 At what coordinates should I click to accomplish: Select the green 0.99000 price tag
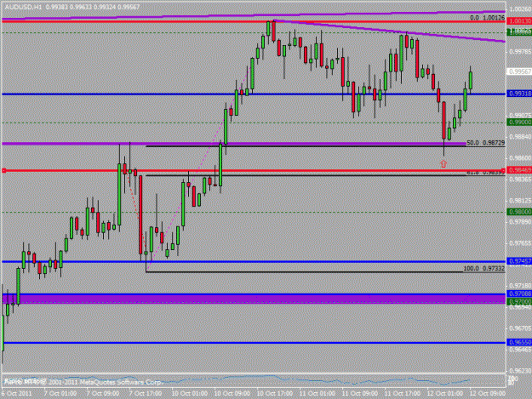tap(519, 122)
